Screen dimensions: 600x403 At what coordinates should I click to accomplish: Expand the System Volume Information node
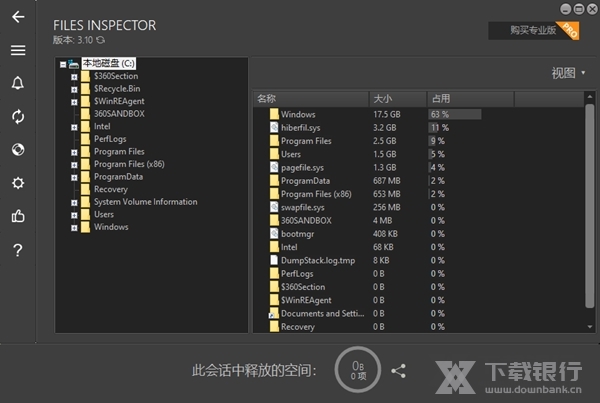(74, 203)
